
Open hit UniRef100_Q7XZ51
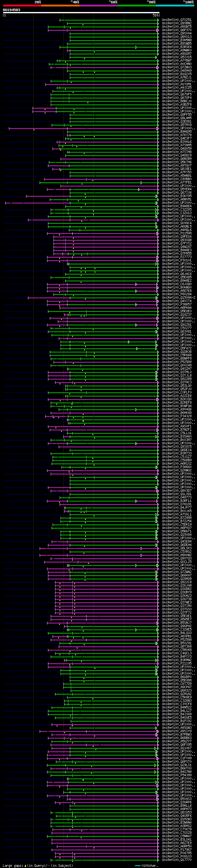pos(177,20)
